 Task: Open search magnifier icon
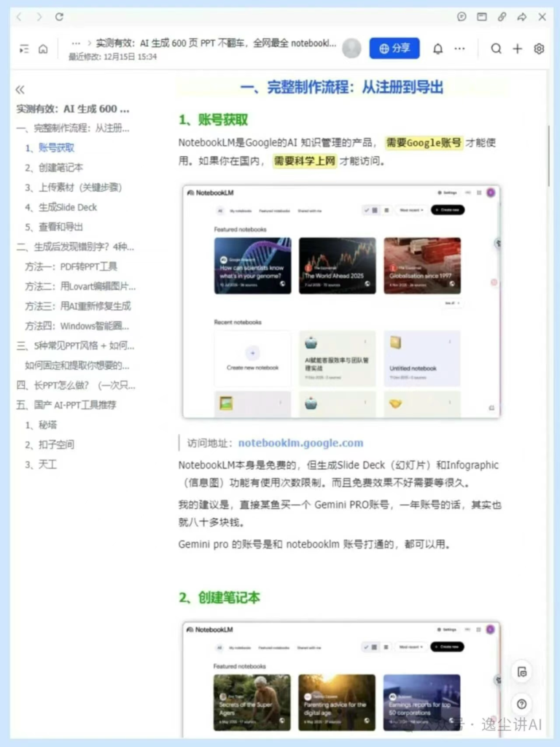[496, 49]
